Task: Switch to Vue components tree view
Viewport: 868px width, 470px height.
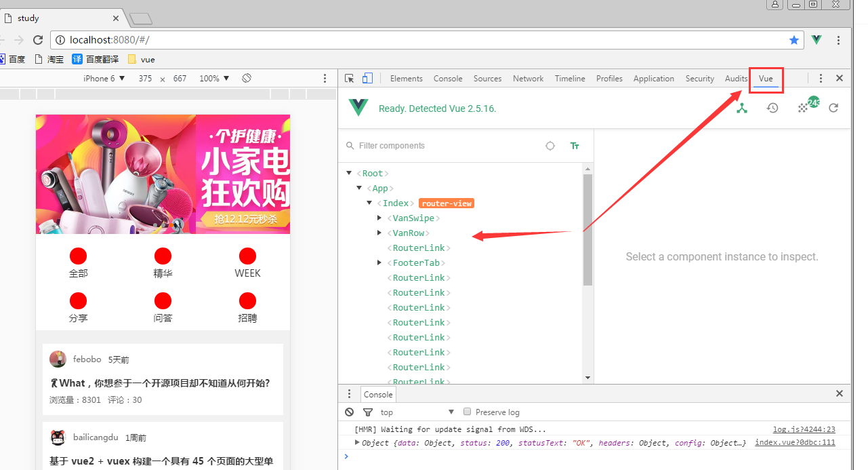Action: click(742, 108)
